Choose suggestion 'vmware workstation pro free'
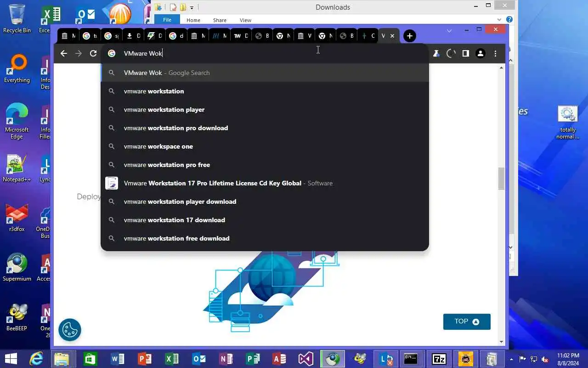The height and width of the screenshot is (368, 588). 265,165
